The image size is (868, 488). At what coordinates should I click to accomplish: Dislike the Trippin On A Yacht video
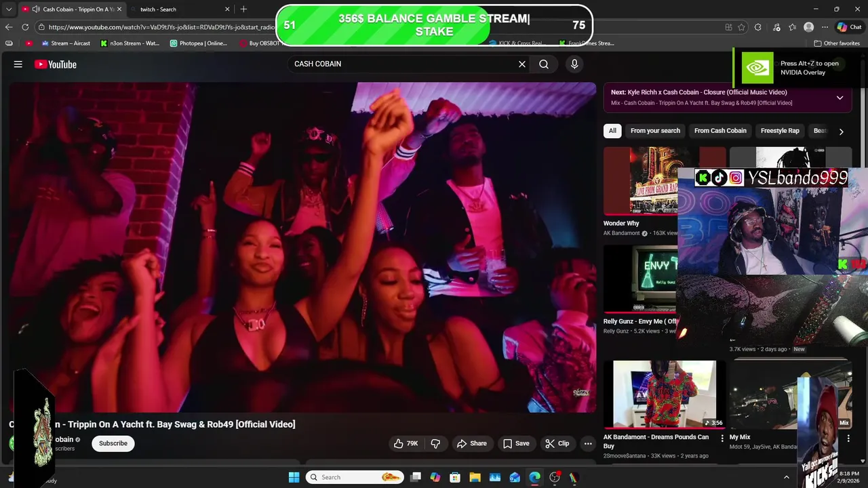click(435, 443)
